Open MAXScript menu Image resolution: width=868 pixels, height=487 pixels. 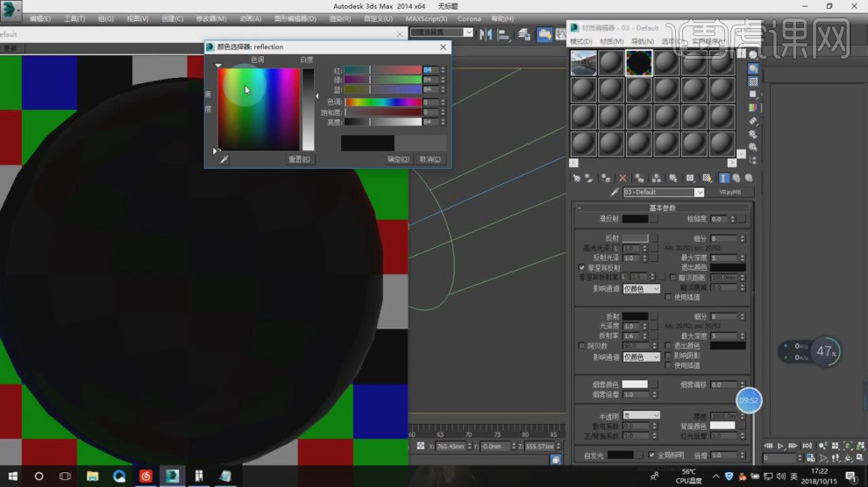click(x=426, y=18)
